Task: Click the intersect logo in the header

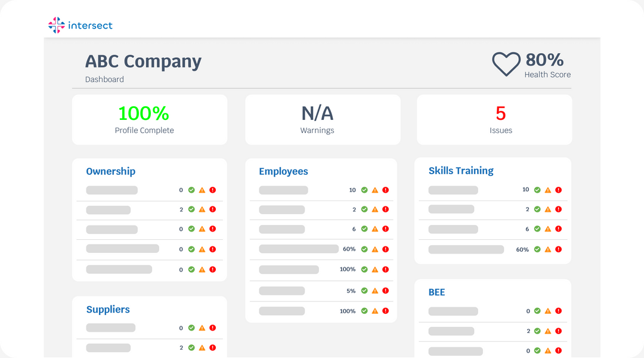Action: tap(80, 25)
